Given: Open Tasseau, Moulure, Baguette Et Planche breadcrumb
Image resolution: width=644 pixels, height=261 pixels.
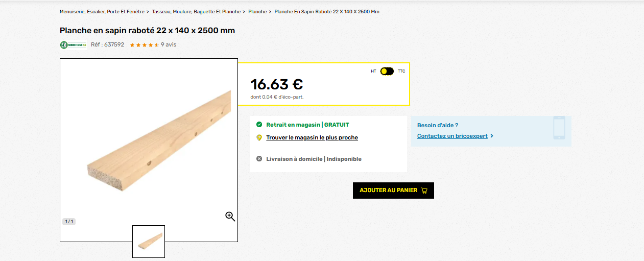Looking at the screenshot, I should tap(196, 12).
